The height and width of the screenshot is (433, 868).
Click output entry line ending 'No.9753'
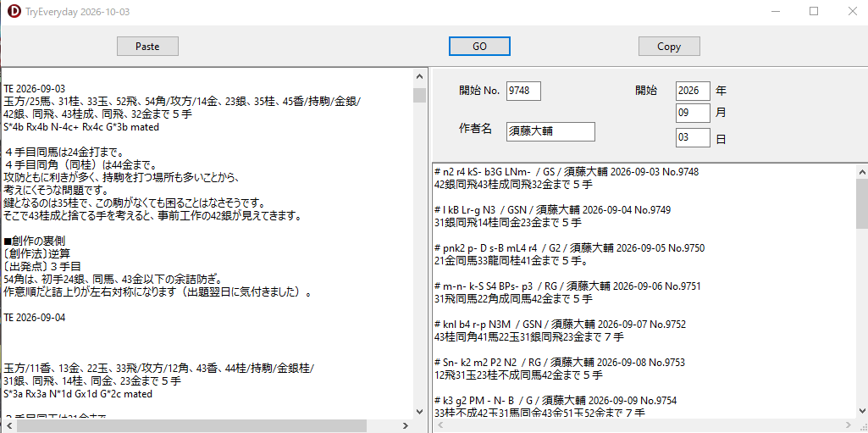561,363
